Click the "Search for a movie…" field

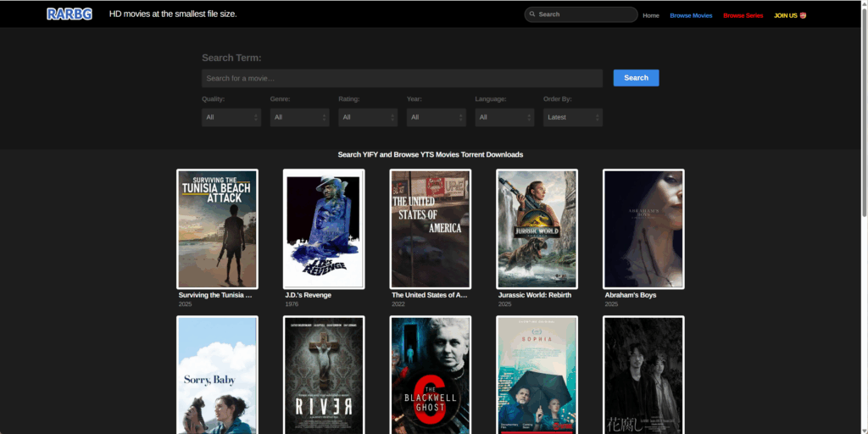(402, 78)
